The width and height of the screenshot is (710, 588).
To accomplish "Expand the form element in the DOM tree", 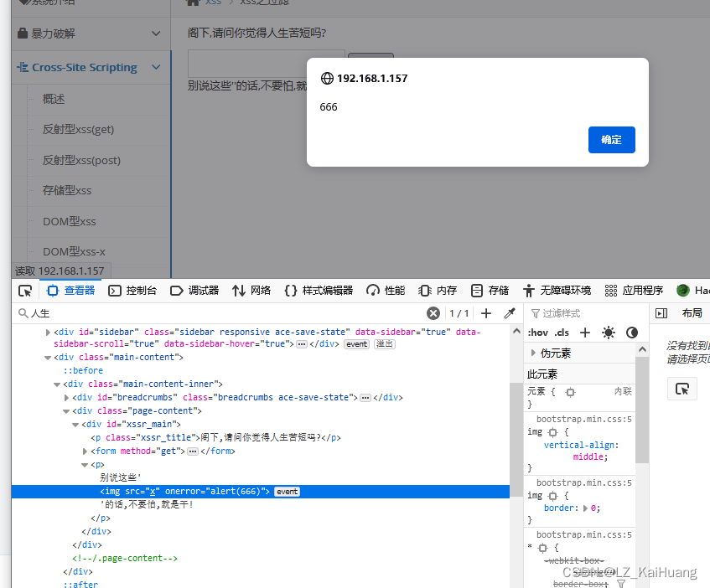I will (x=85, y=451).
